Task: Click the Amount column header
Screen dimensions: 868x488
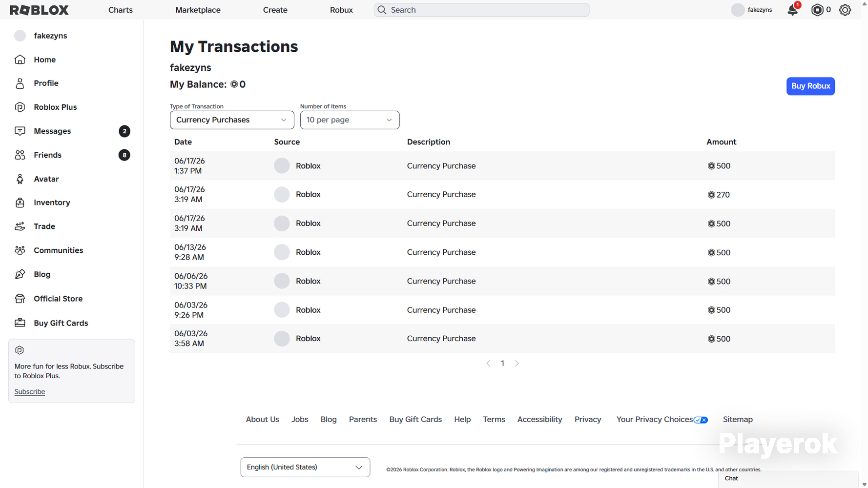Action: tap(721, 142)
